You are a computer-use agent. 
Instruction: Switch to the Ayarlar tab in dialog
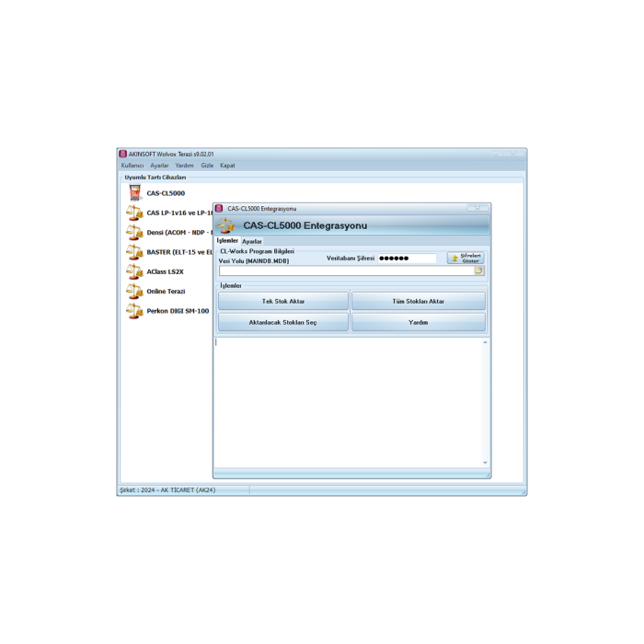click(252, 241)
